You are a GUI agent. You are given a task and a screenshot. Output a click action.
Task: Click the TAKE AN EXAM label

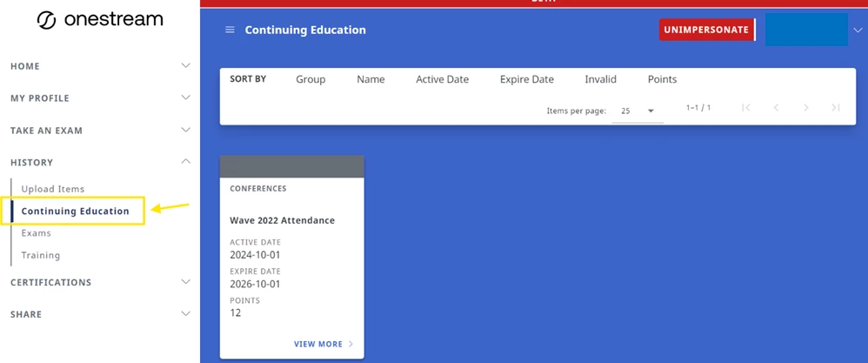(46, 131)
